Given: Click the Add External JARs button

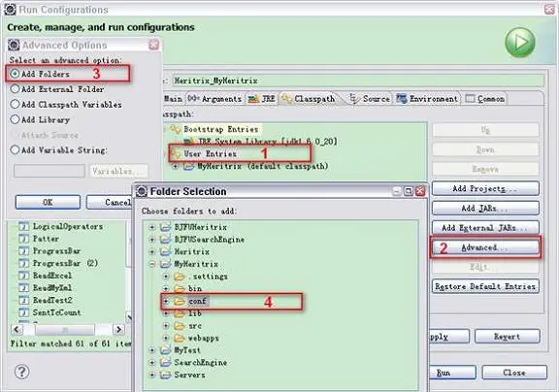Looking at the screenshot, I should click(x=485, y=228).
